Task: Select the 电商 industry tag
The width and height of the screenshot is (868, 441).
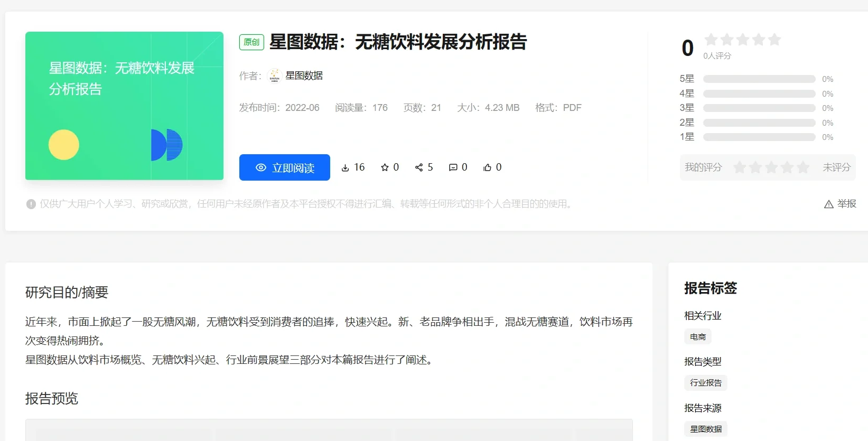Action: (x=698, y=336)
